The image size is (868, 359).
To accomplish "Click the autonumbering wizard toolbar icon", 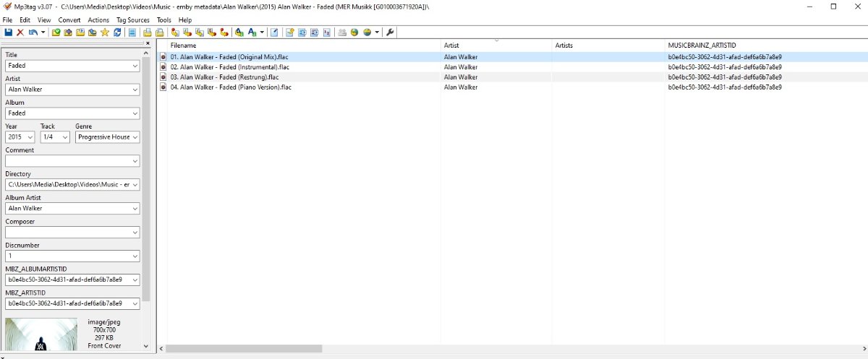I will pos(326,33).
